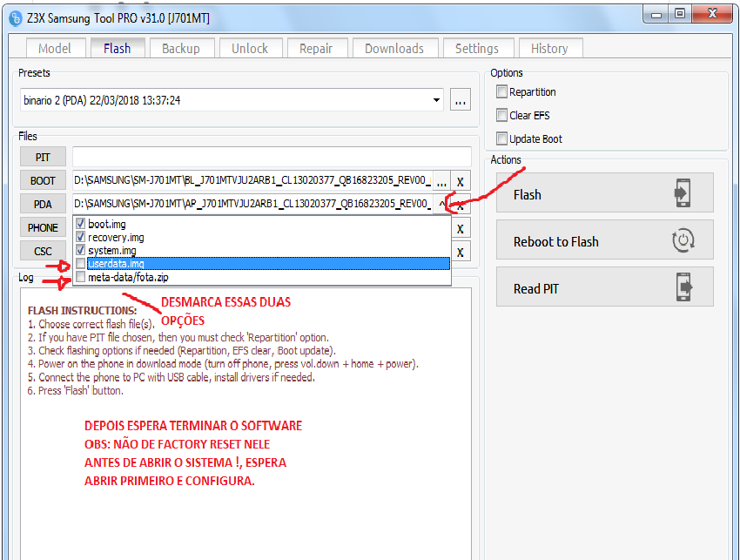This screenshot has height=560, width=740.
Task: Click the PHONE file button
Action: 43,228
